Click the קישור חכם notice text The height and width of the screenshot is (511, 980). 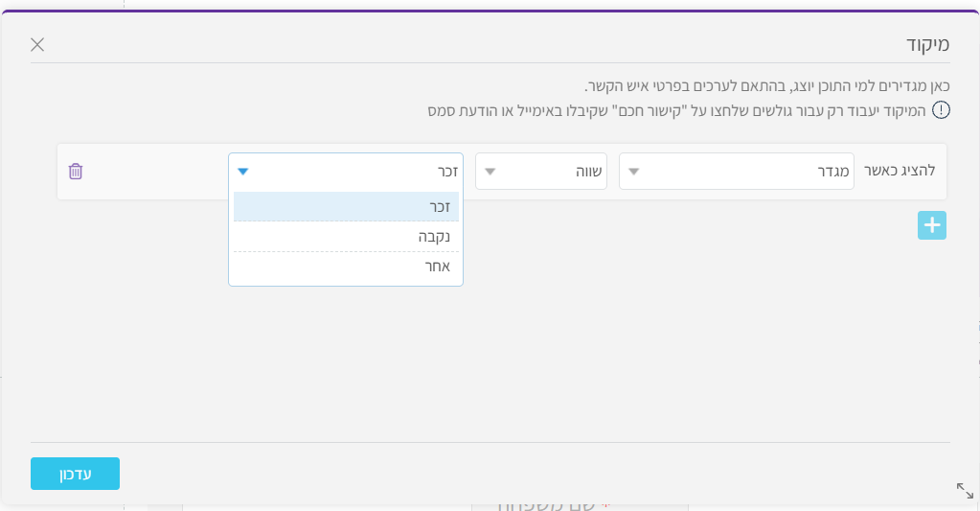point(677,110)
